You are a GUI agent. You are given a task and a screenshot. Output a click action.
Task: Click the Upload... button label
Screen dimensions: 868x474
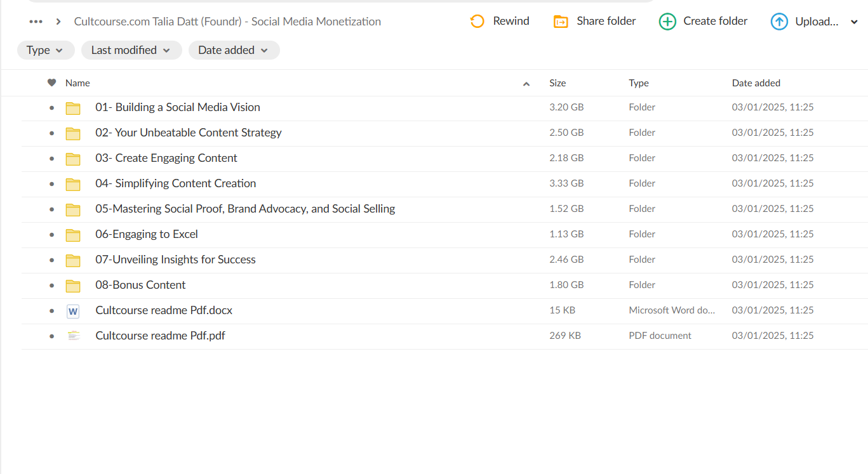coord(817,22)
